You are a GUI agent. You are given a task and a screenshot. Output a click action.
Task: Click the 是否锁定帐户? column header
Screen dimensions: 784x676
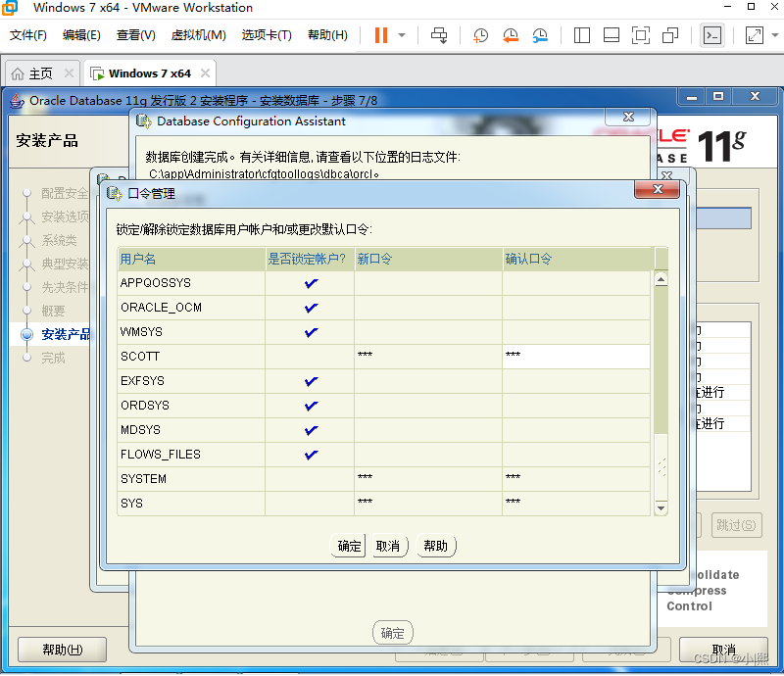(310, 259)
